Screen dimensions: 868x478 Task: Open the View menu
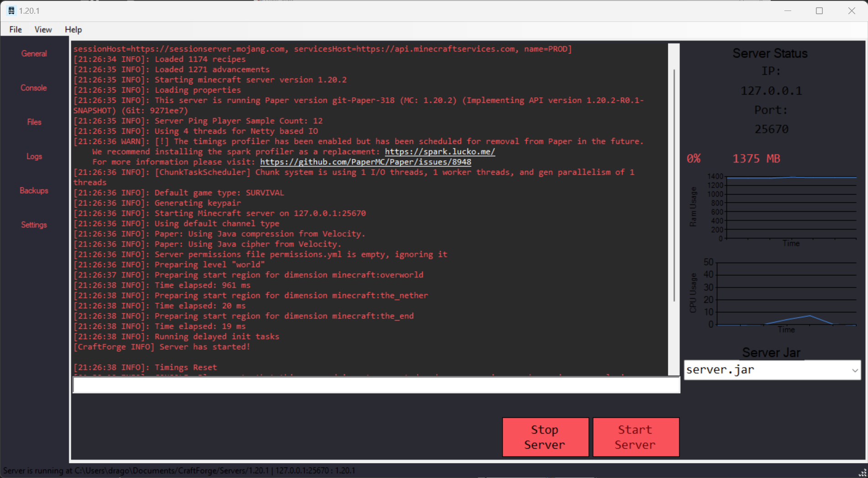click(43, 30)
